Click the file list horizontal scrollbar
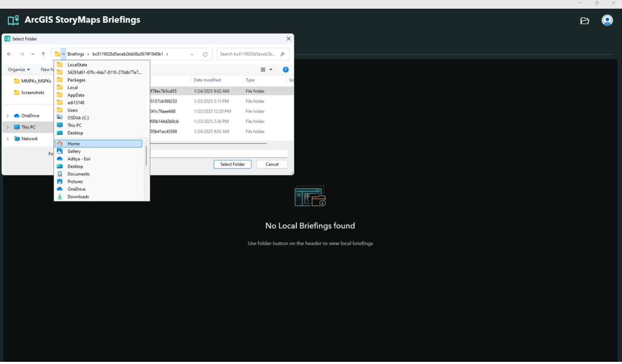 pyautogui.click(x=208, y=143)
